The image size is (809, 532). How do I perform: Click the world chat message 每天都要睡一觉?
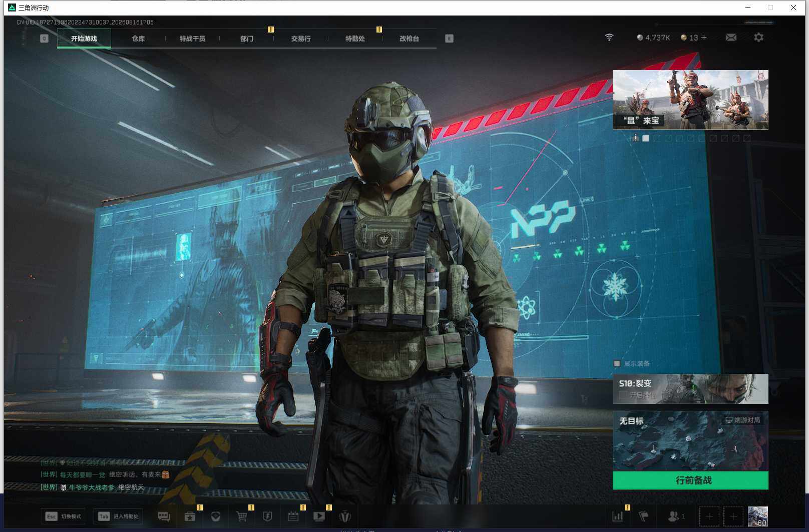click(x=105, y=474)
